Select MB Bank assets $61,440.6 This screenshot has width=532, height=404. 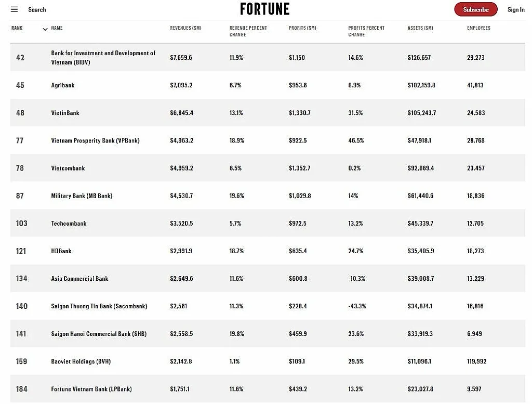tap(420, 196)
